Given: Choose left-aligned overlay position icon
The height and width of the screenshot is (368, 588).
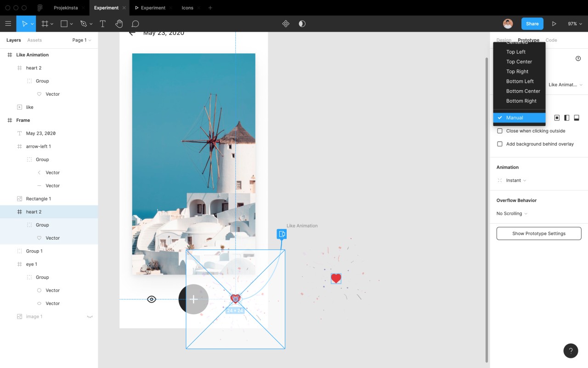Looking at the screenshot, I should pos(566,118).
